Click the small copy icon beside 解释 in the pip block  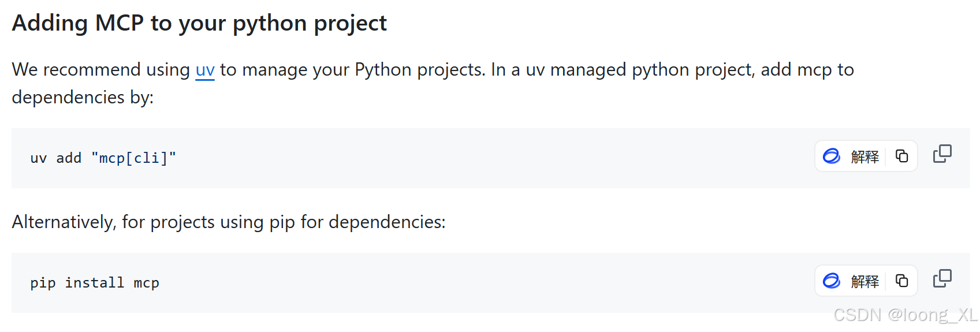click(x=901, y=281)
